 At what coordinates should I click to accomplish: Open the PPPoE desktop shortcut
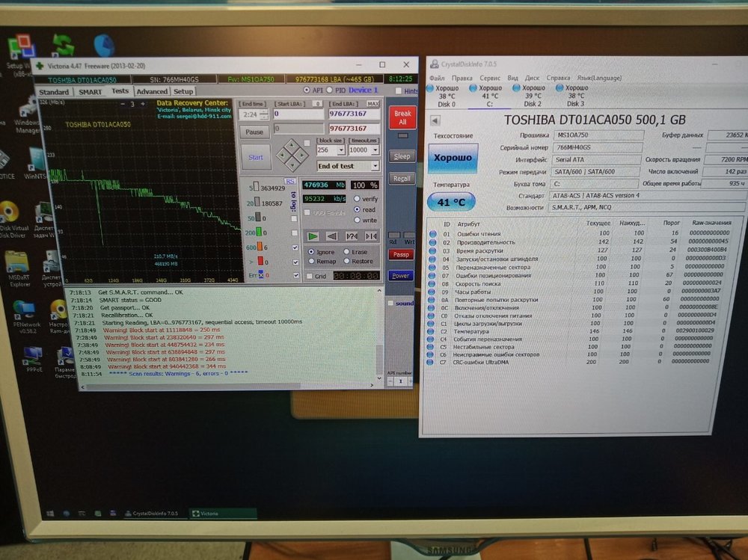click(31, 357)
